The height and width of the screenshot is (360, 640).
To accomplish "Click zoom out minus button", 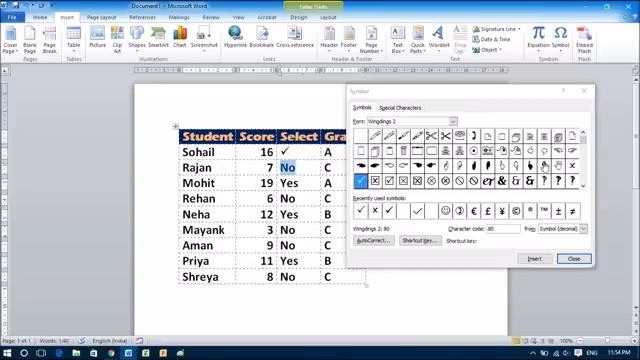I will point(580,341).
